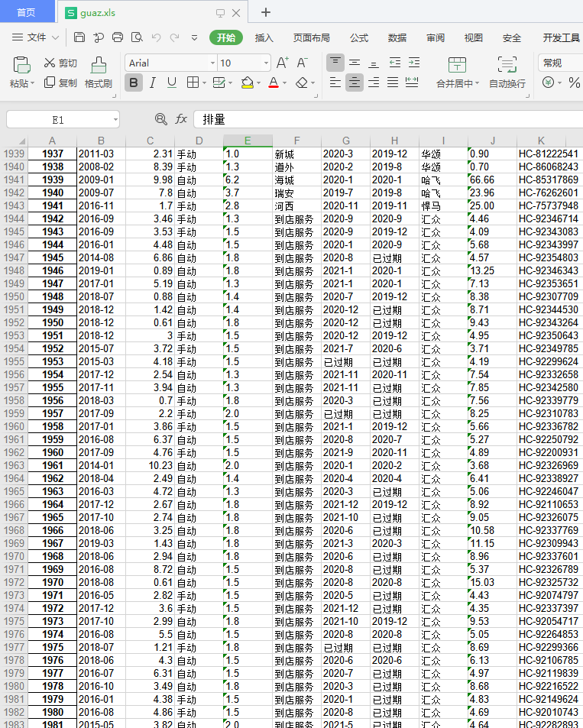Apply the red font color
Screen dimensions: 583x728
pos(274,83)
